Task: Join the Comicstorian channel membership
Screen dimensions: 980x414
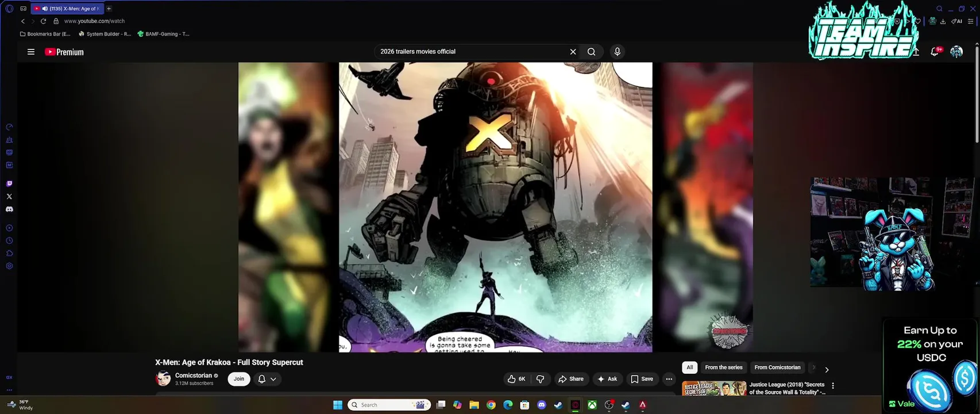Action: 239,379
